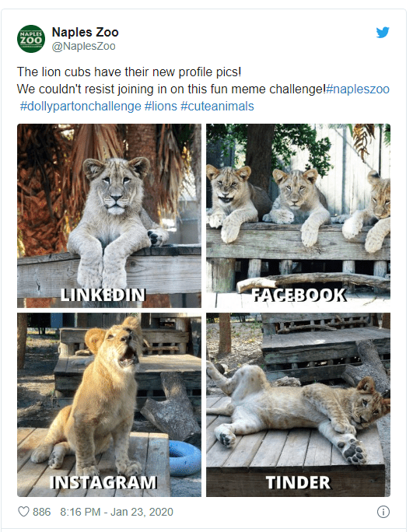
Task: Follow the #napleszoo hashtag link
Action: pos(358,89)
